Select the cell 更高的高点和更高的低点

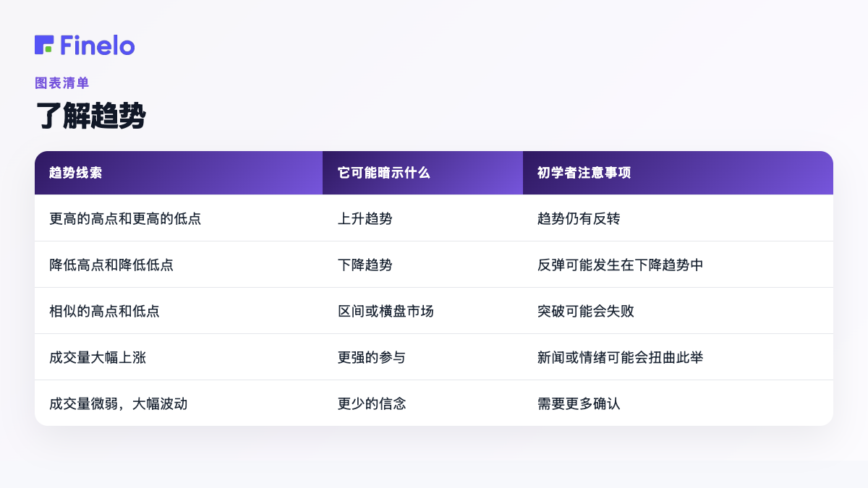coord(179,218)
